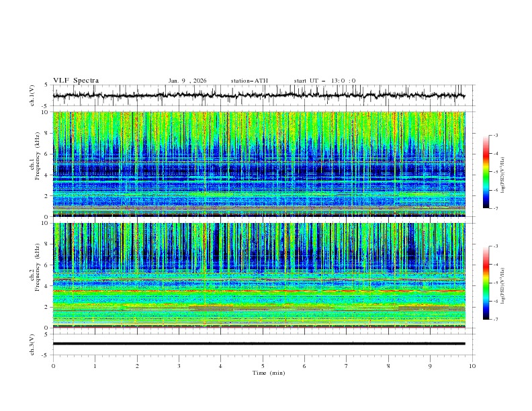532x411 pixels.
Task: Click the "-7" value on ch.1 colorbar
Action: pyautogui.click(x=496, y=208)
